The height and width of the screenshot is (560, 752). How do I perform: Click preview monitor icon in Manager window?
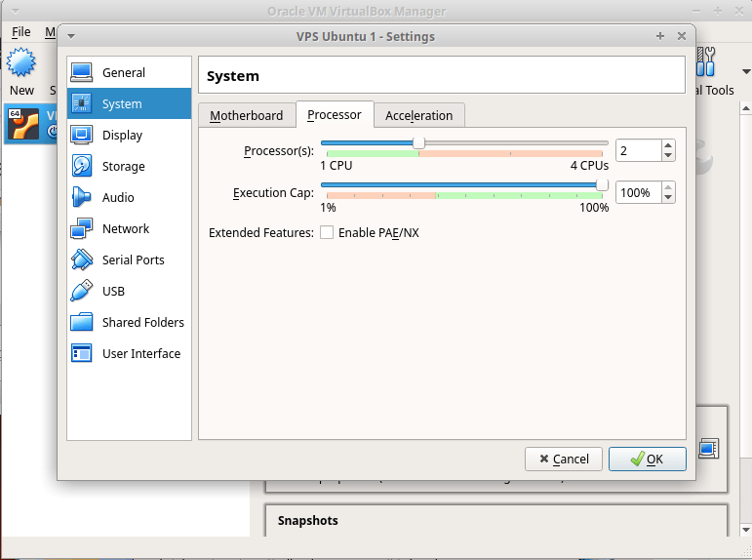click(x=709, y=449)
